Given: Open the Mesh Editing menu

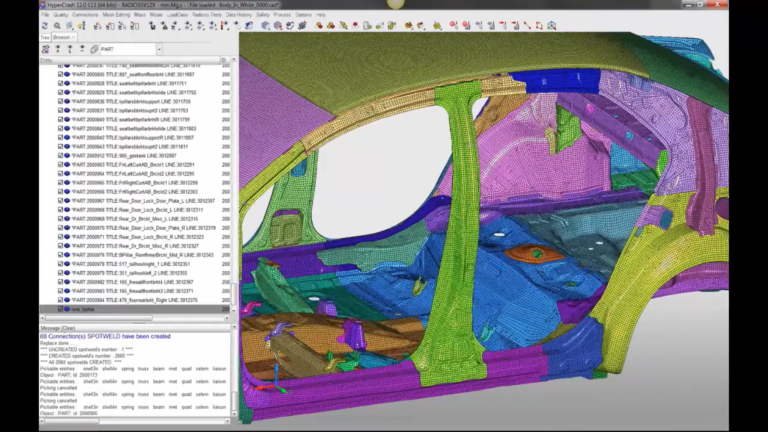Looking at the screenshot, I should pos(116,15).
